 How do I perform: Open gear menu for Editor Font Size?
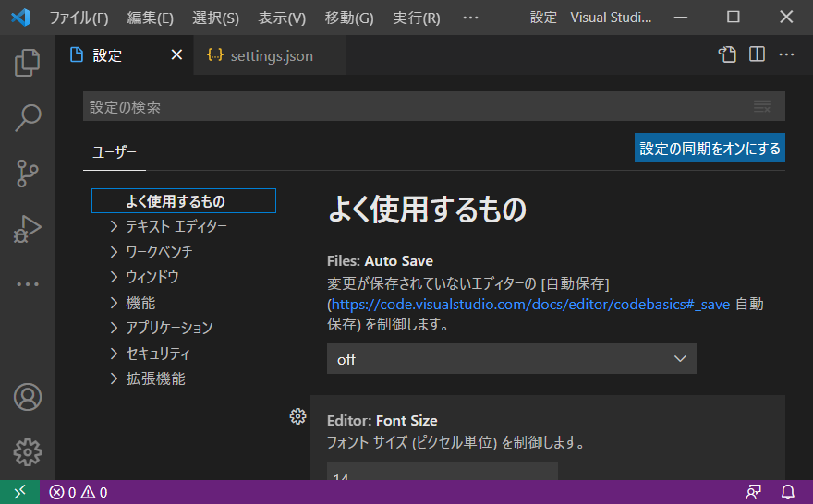297,416
